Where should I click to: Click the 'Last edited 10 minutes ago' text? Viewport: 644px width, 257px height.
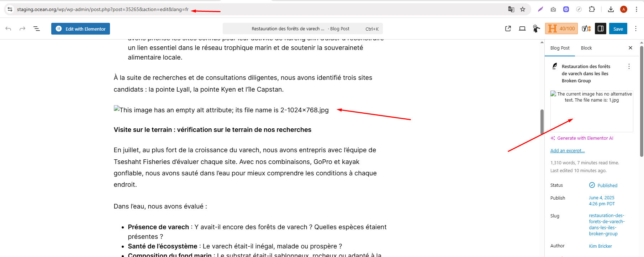tap(579, 171)
